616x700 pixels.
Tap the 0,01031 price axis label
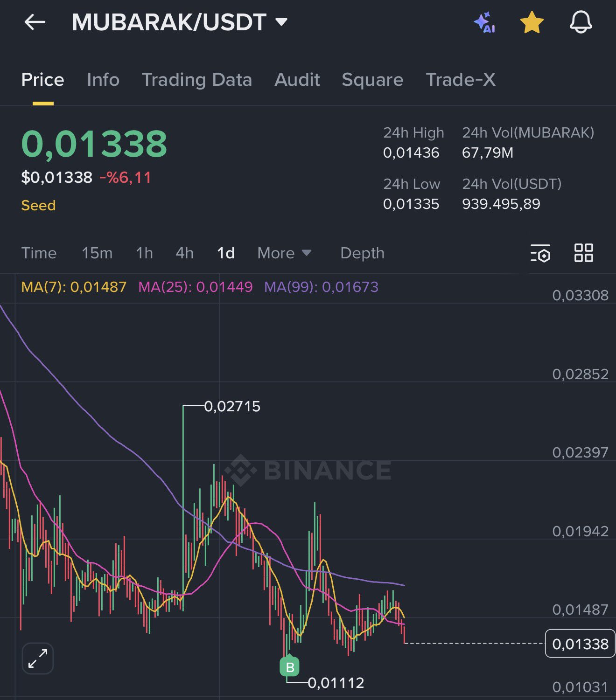(580, 687)
